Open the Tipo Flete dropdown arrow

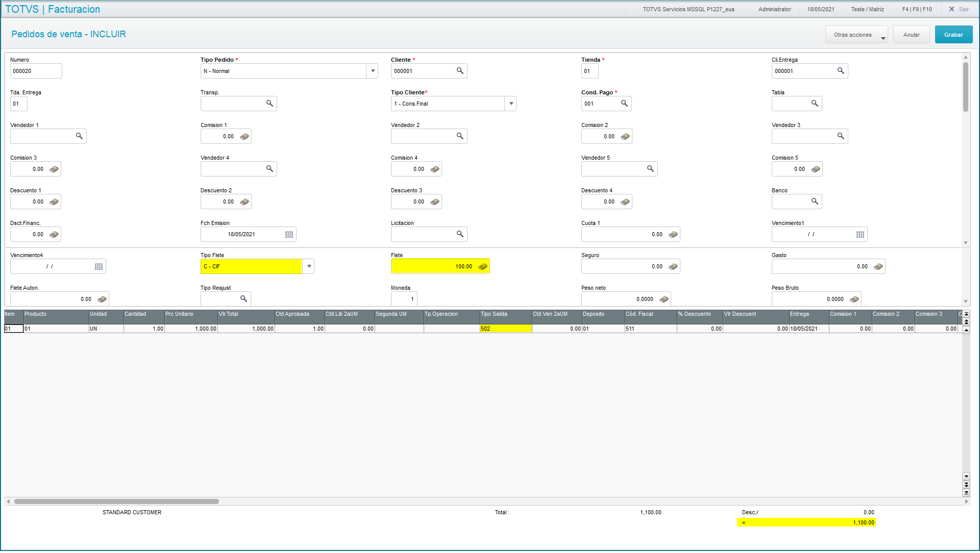pos(309,267)
